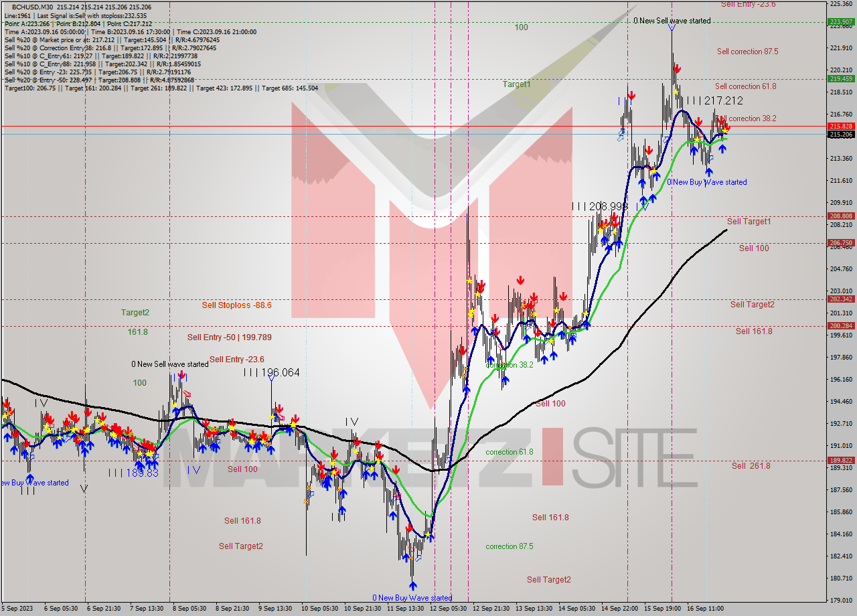
Task: Click the green 'correction 61.8' label
Action: pos(510,452)
